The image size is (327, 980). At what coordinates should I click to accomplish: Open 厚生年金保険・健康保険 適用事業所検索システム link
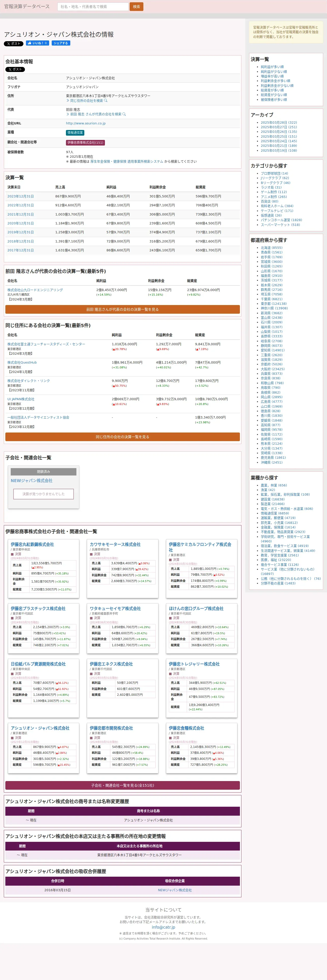click(x=127, y=161)
